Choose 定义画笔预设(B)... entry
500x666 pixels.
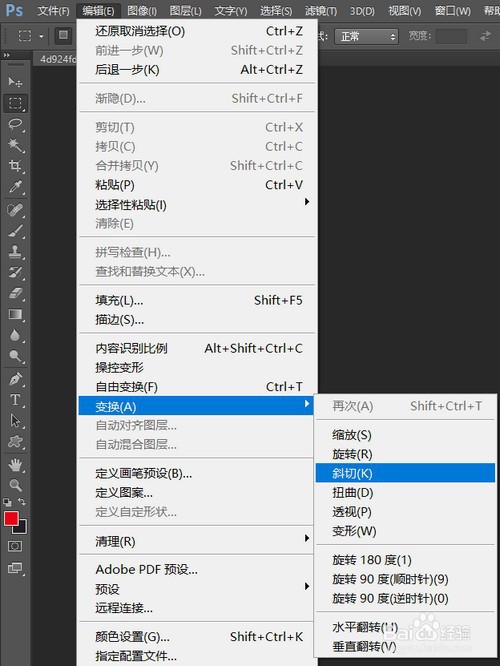(x=196, y=473)
